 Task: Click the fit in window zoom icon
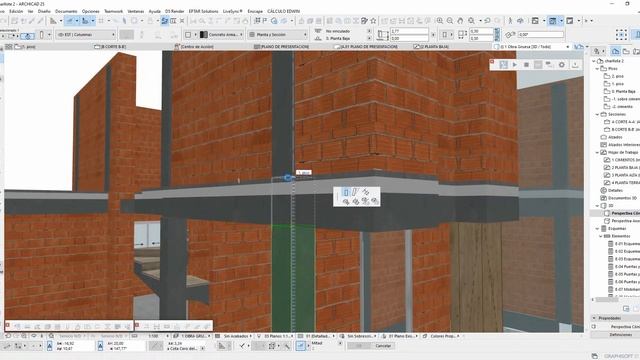(x=471, y=21)
